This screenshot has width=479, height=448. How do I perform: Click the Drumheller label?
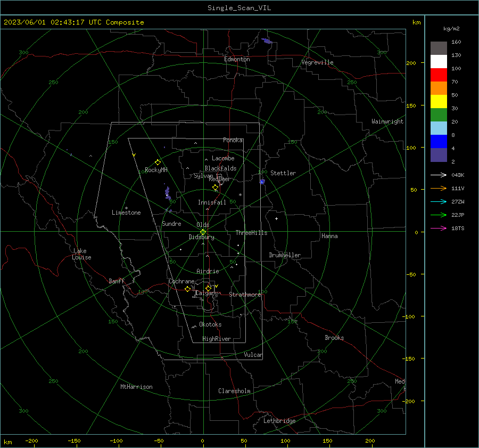pyautogui.click(x=285, y=255)
